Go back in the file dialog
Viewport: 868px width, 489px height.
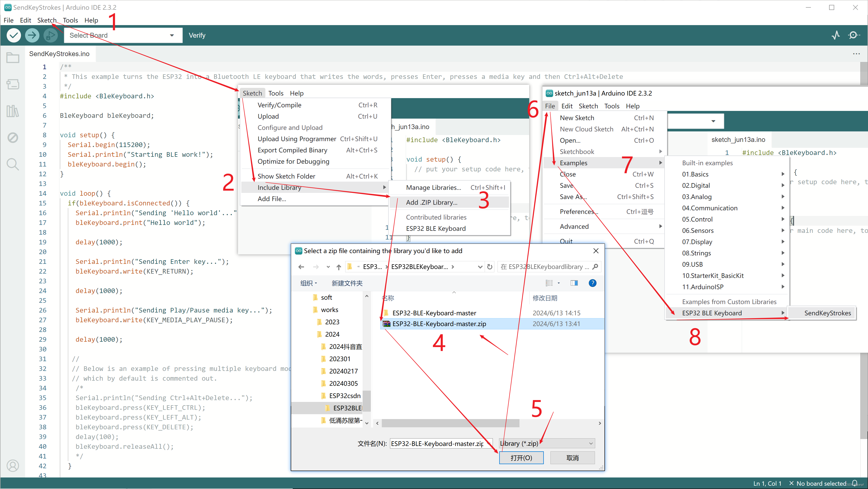301,267
